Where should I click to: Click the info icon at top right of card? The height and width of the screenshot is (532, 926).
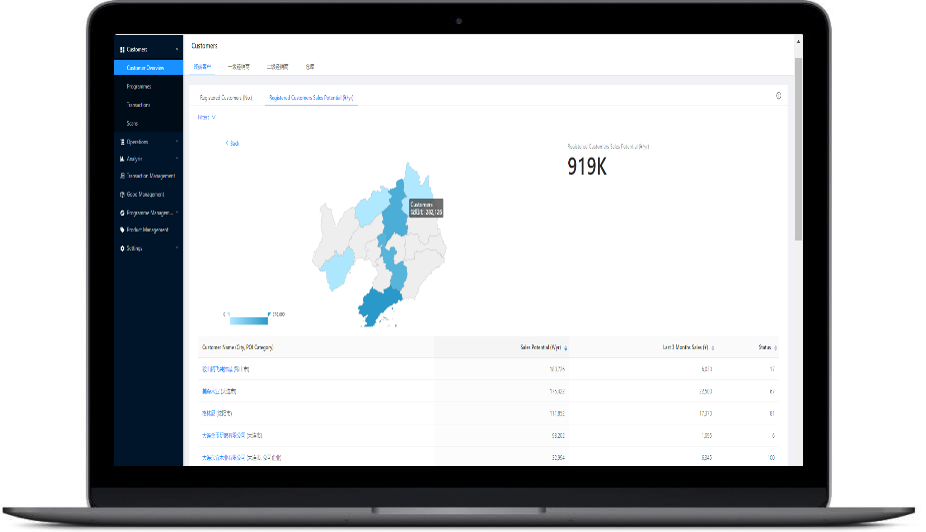[x=778, y=97]
